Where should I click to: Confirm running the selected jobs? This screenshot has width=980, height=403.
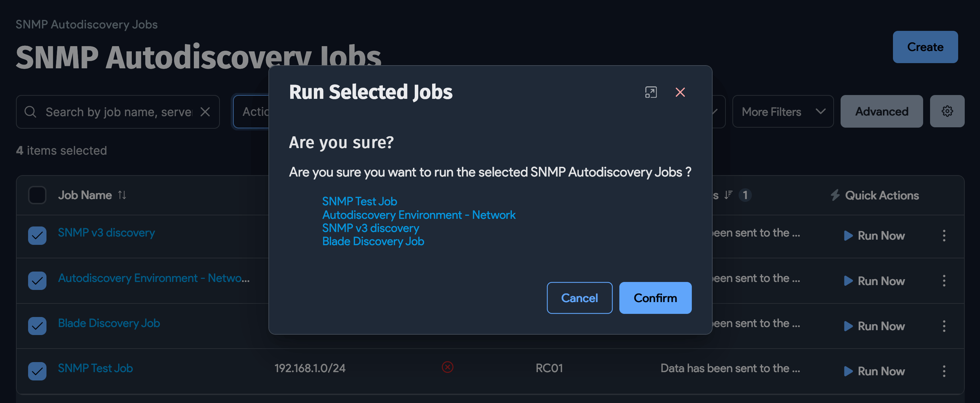coord(655,298)
